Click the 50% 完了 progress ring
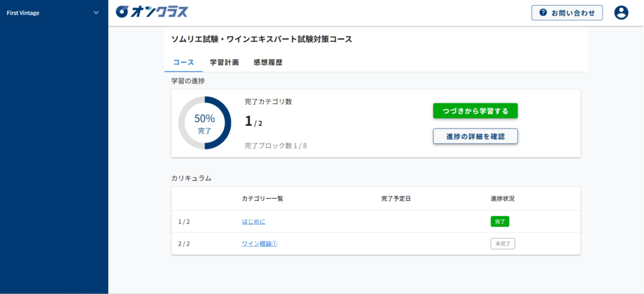Viewport: 644px width, 294px height. tap(204, 123)
